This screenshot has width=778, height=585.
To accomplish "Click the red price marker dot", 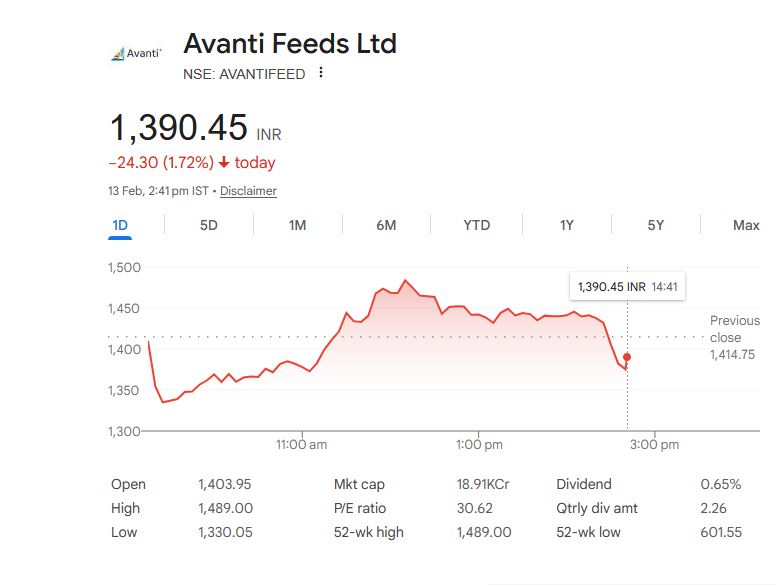I will (x=627, y=357).
